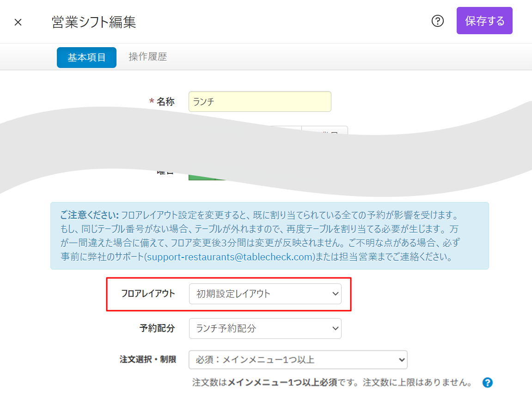
Task: Click the 名称 field label
Action: click(165, 102)
